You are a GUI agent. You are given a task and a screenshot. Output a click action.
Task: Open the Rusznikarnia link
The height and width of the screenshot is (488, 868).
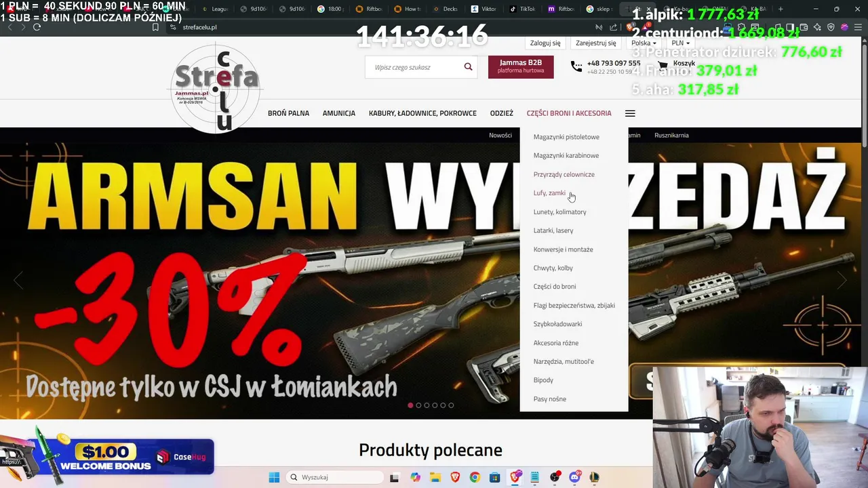[x=671, y=135]
